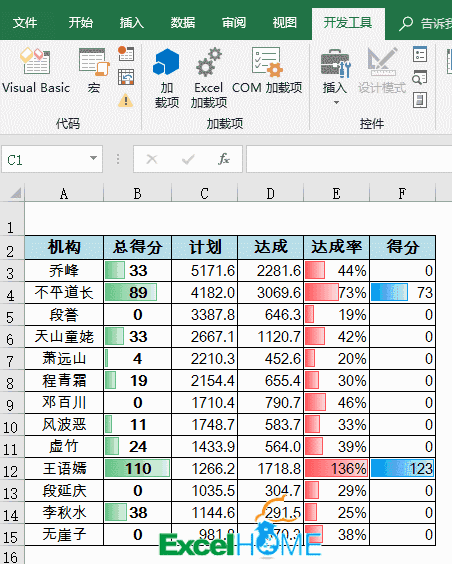Click the 达成率 header cell
The width and height of the screenshot is (452, 564).
coord(337,247)
